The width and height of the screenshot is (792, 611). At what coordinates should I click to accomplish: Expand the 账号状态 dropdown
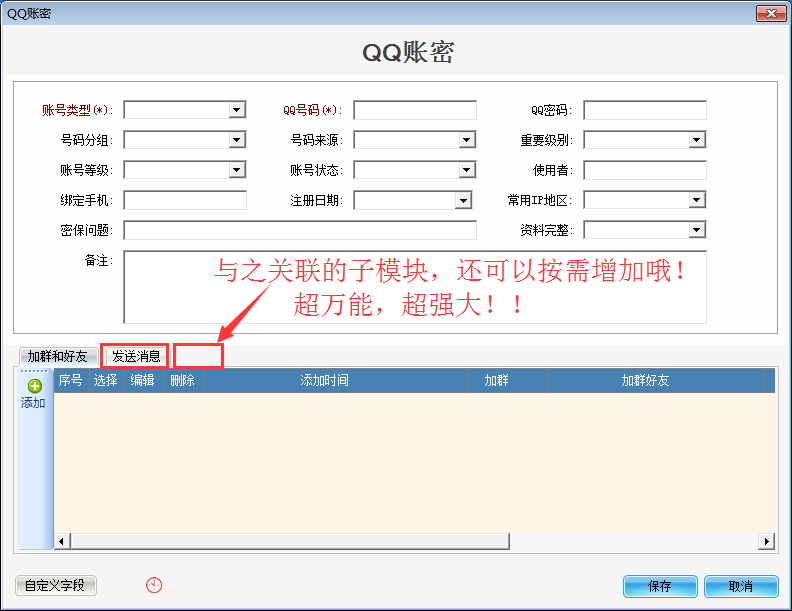click(467, 170)
